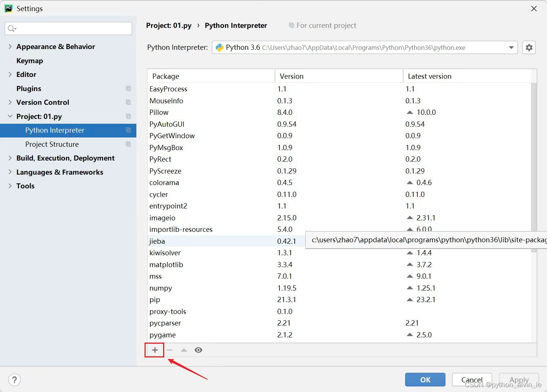Screen dimensions: 547x392
Task: Sort by the Version column header
Action: 339,76
